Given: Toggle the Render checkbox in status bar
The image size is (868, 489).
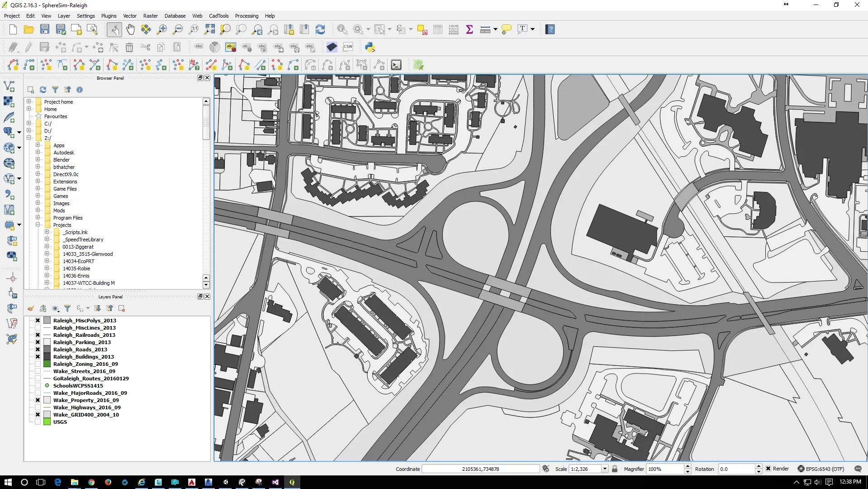Looking at the screenshot, I should click(768, 469).
